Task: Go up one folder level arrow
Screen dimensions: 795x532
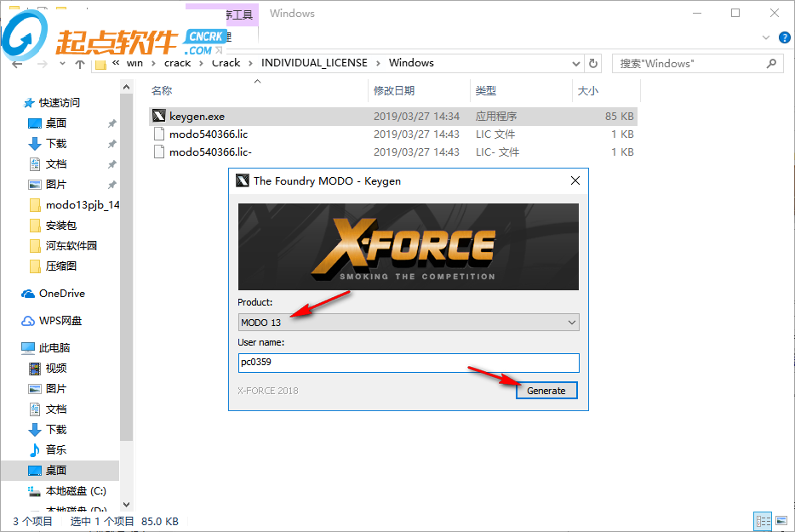Action: coord(80,64)
